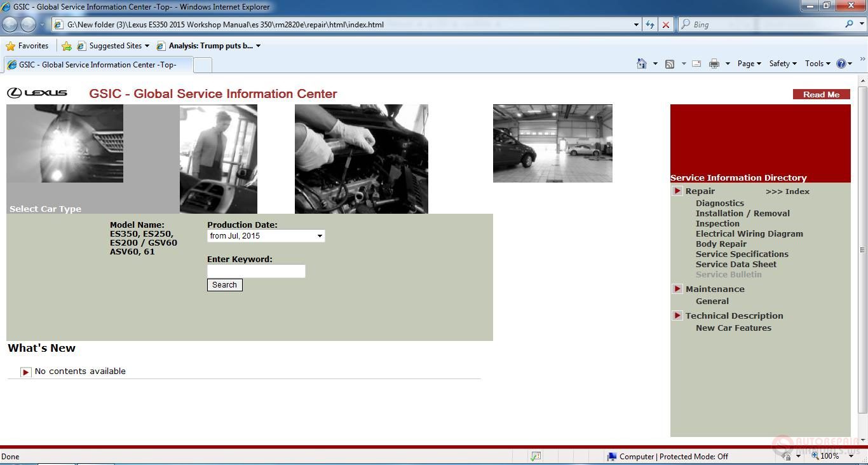This screenshot has width=868, height=465.
Task: Open the Maintenance link
Action: coord(715,289)
